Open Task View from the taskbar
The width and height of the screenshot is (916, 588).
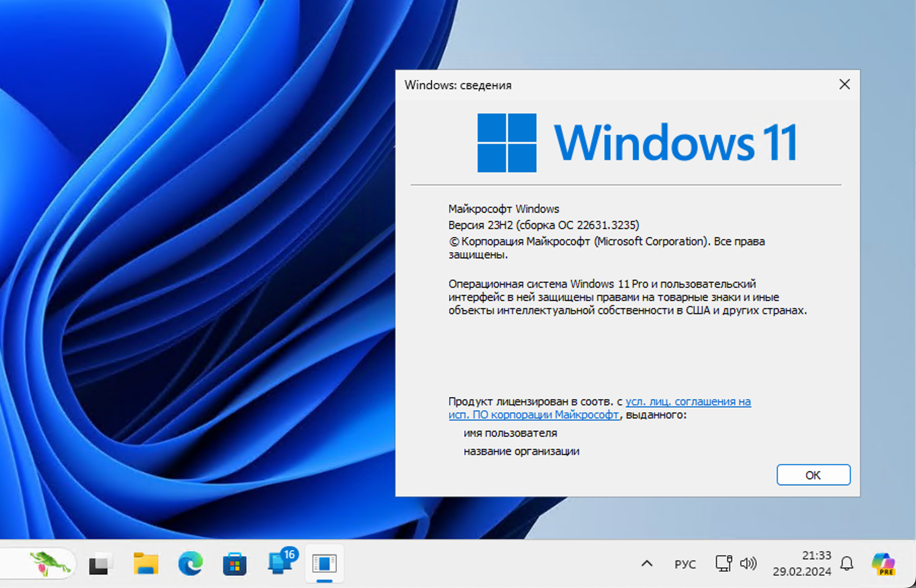coord(100,564)
